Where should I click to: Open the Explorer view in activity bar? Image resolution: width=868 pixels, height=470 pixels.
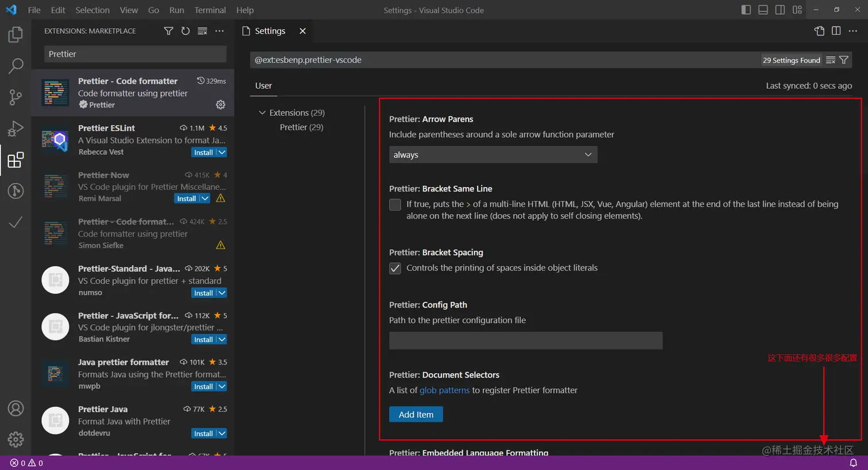[x=15, y=34]
